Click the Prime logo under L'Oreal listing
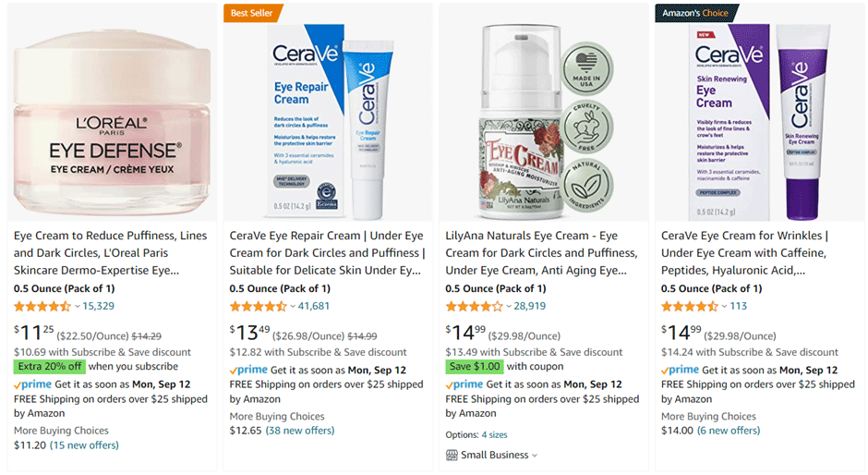 [x=32, y=384]
